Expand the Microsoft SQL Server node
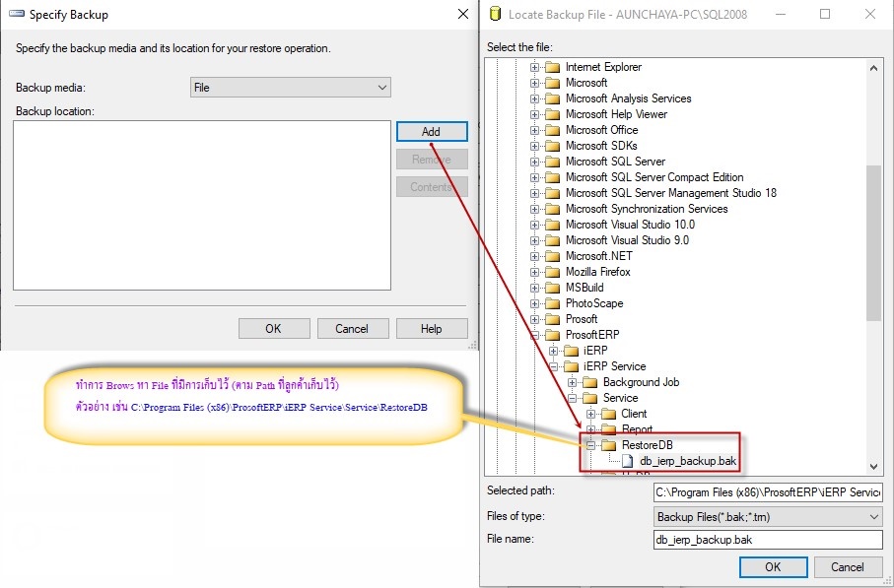This screenshot has width=894, height=588. point(534,162)
